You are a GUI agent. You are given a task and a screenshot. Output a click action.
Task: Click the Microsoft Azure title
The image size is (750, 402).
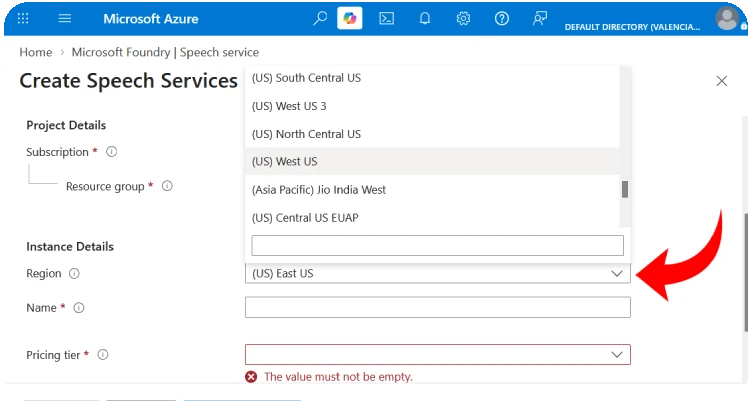[151, 19]
